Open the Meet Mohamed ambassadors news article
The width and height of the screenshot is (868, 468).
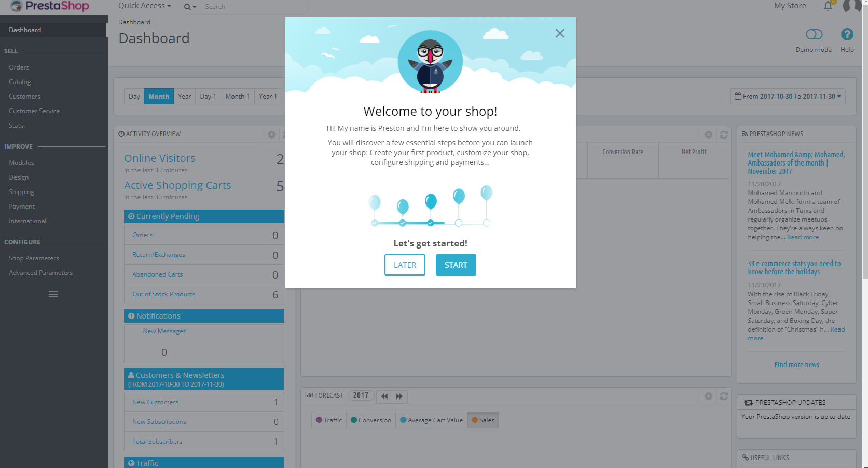coord(796,163)
